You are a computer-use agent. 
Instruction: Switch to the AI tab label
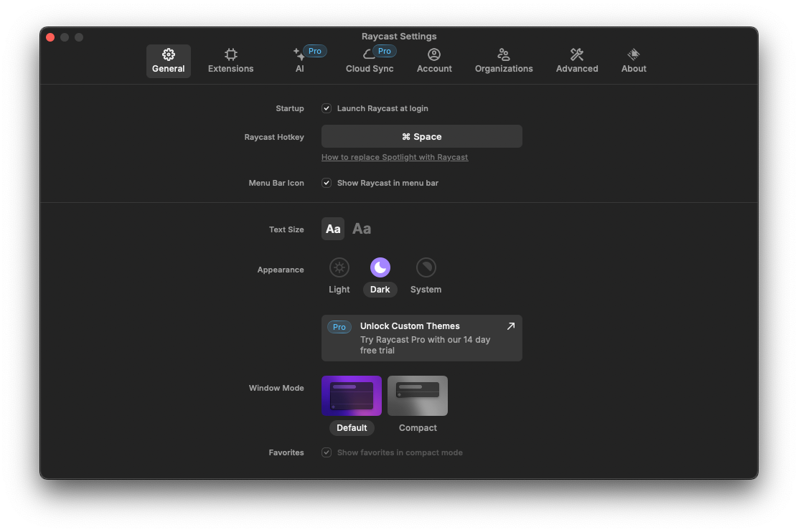(300, 69)
